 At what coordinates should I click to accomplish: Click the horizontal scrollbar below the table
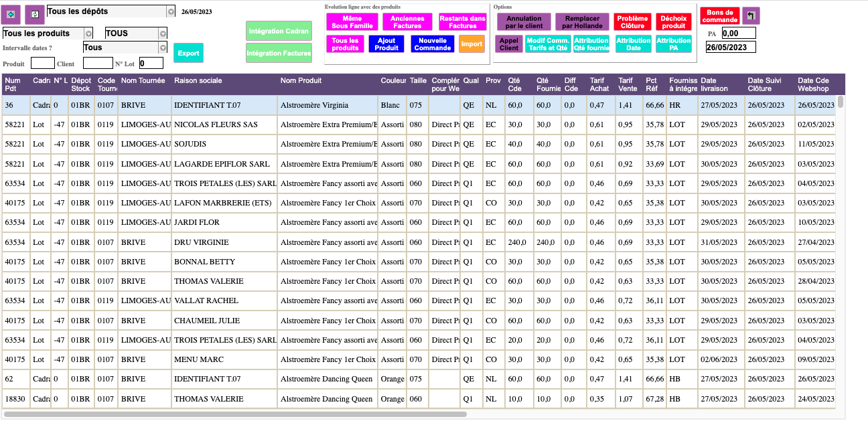click(x=234, y=414)
